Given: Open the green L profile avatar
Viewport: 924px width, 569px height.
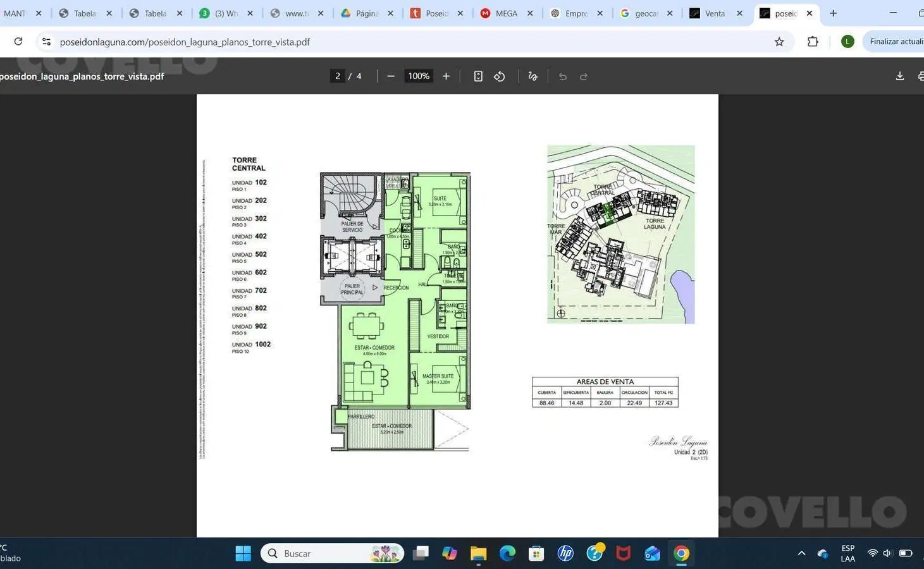Looking at the screenshot, I should tap(847, 42).
